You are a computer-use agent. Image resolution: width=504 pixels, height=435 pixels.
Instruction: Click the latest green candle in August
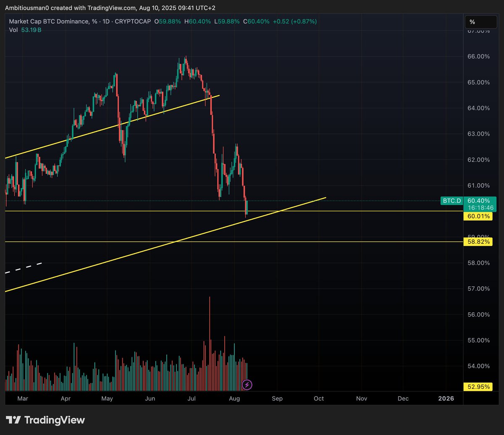247,207
